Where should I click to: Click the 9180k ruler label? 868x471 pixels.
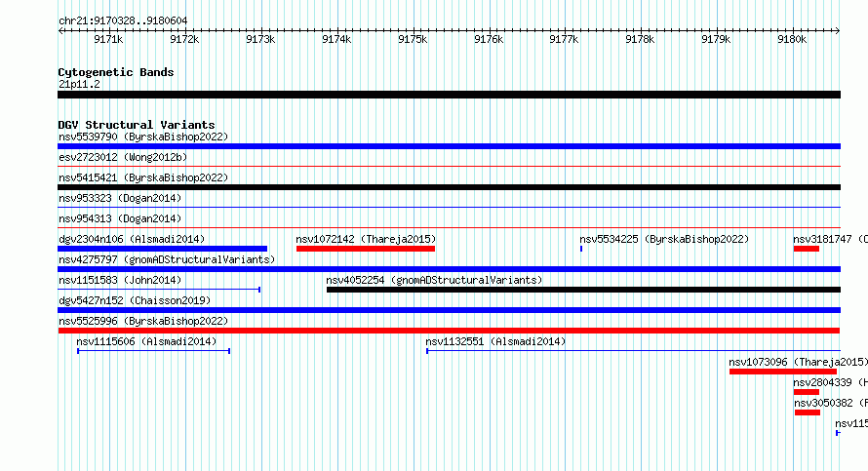click(x=792, y=39)
